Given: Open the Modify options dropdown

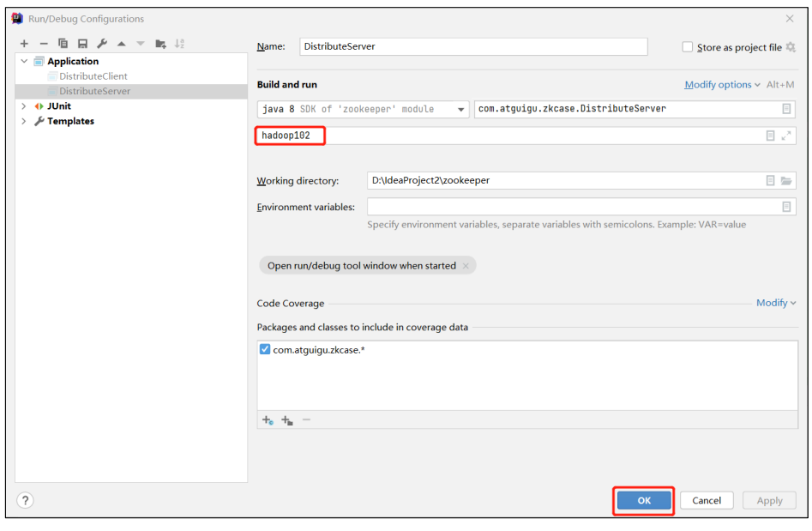Looking at the screenshot, I should pos(722,84).
